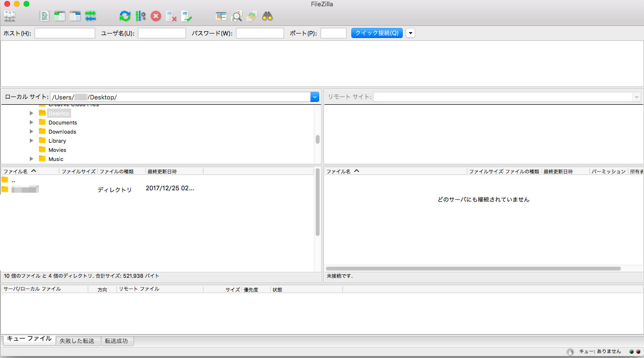Select the Library folder in tree

point(57,141)
